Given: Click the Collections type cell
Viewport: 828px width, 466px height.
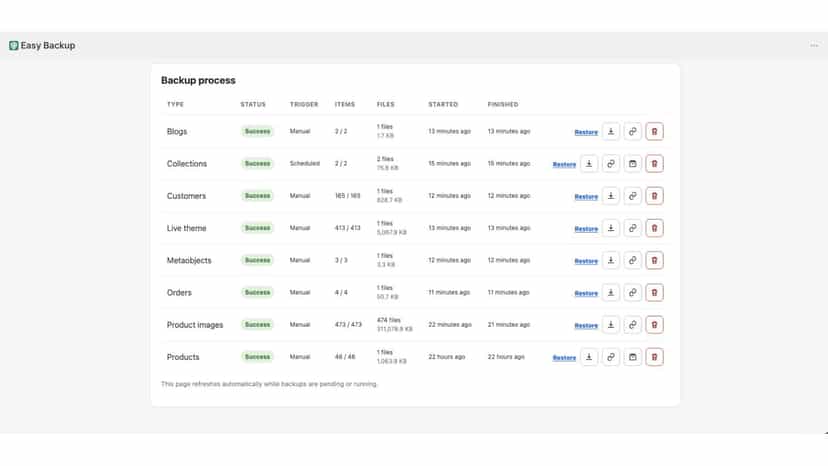Looking at the screenshot, I should click(x=187, y=164).
